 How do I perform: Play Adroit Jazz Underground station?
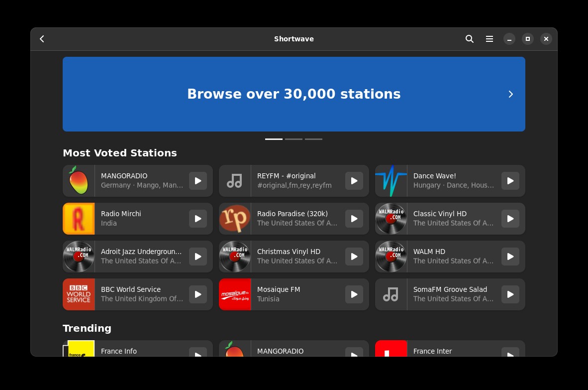pyautogui.click(x=198, y=257)
